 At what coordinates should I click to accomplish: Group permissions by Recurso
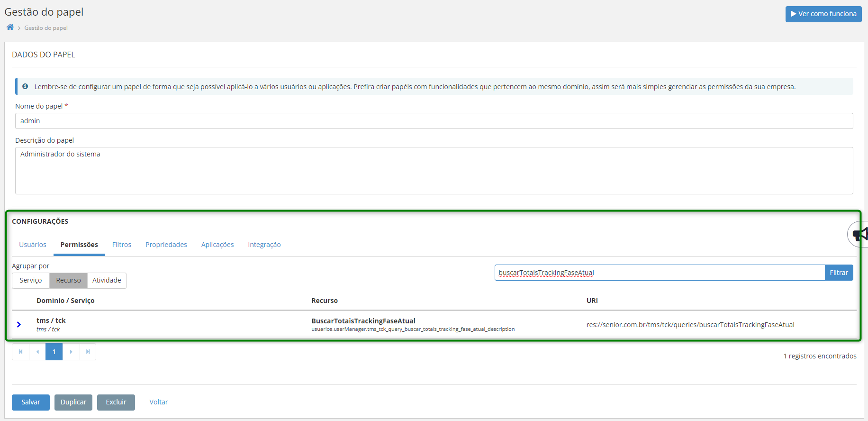tap(68, 280)
